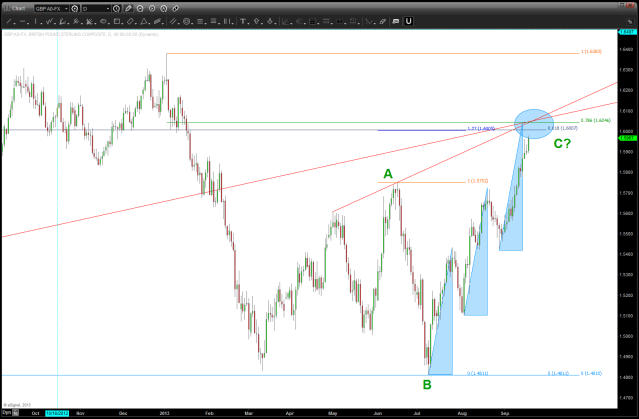Select the Fibonacci circles tool
The image size is (639, 419).
pos(186,22)
